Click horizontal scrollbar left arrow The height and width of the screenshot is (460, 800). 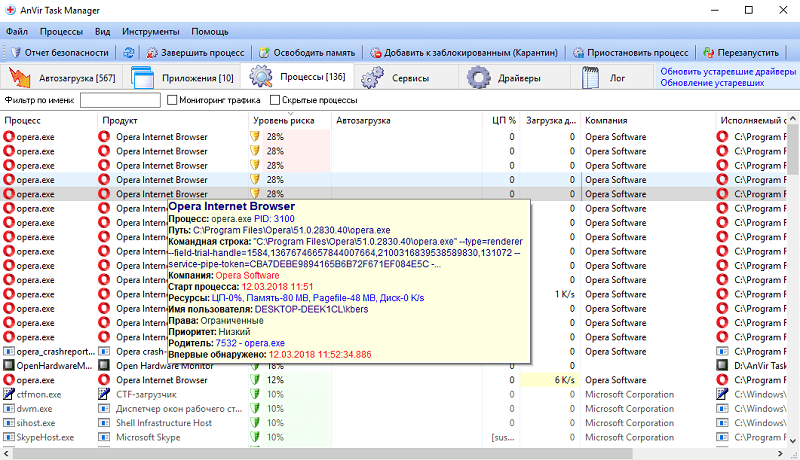[x=6, y=453]
